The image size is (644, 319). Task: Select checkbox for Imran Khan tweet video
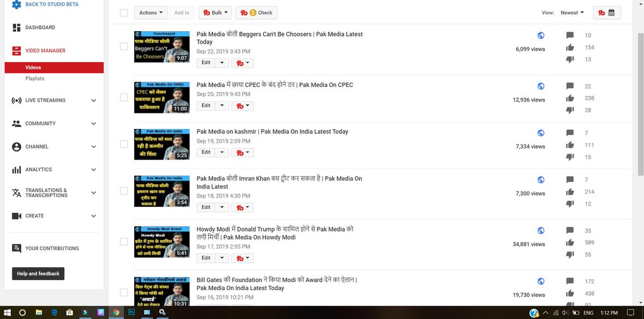(124, 191)
